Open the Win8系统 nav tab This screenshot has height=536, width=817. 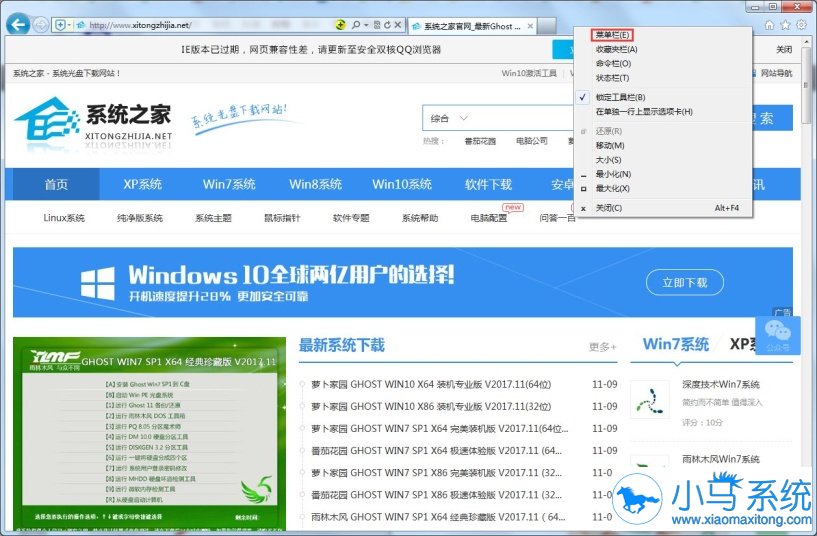coord(315,184)
